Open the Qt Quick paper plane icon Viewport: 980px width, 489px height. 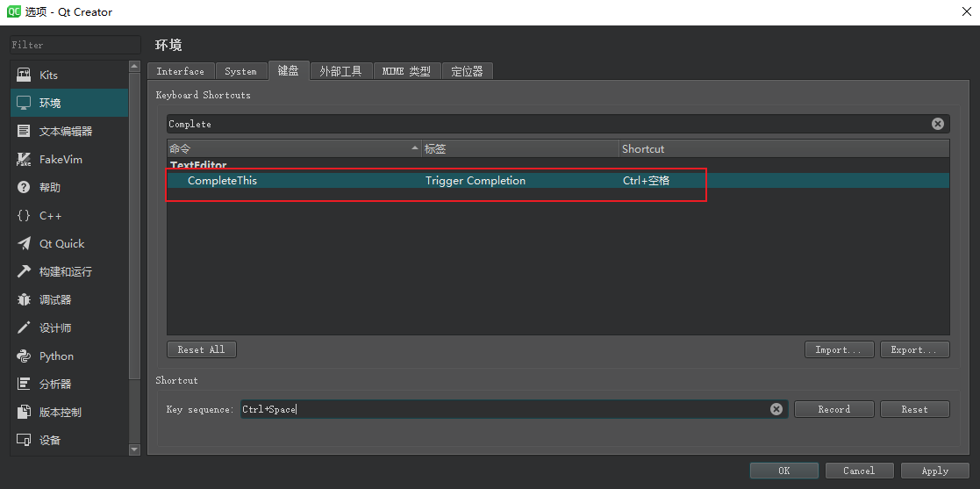24,244
